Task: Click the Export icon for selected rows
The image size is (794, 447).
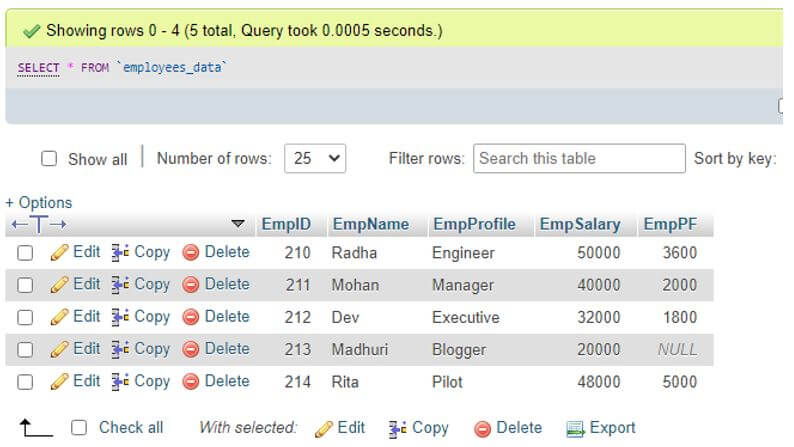Action: tap(575, 428)
